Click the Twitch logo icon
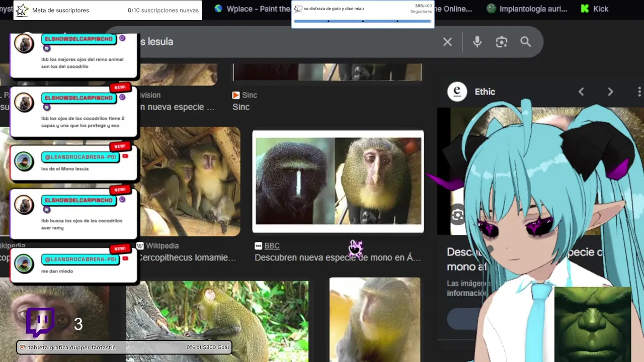The width and height of the screenshot is (644, 362). [x=40, y=322]
